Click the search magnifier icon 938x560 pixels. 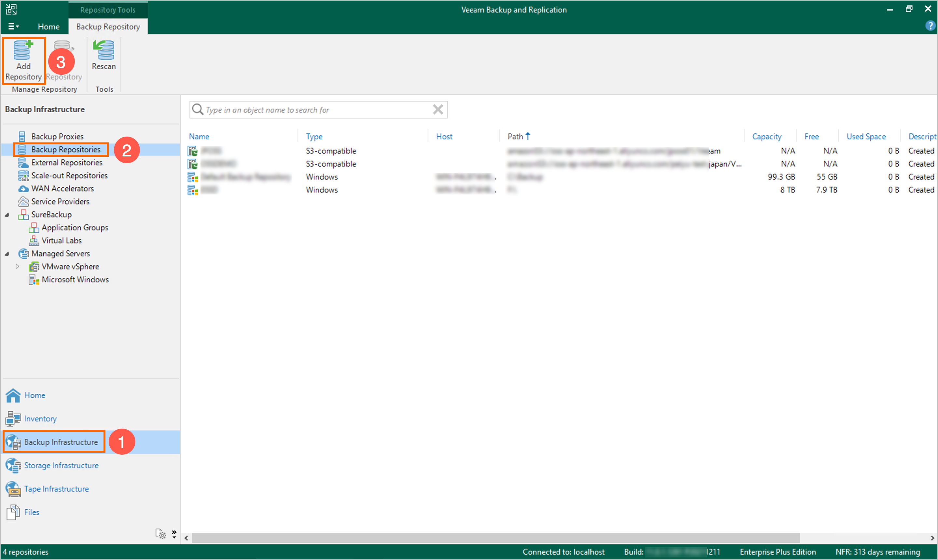click(198, 110)
